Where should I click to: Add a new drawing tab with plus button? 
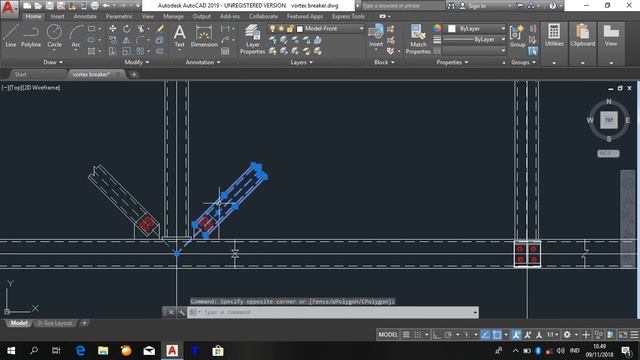[x=134, y=74]
